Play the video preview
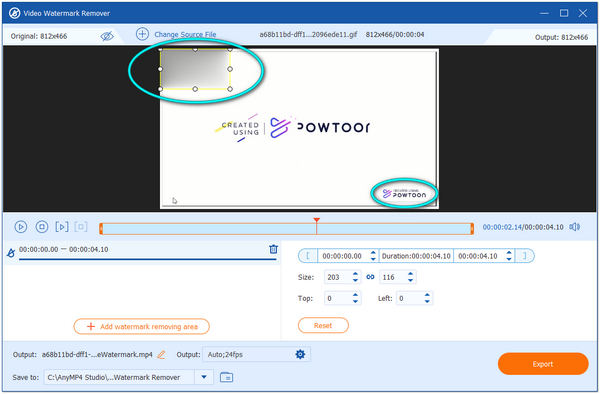Screen dimensions: 600x394 click(21, 227)
